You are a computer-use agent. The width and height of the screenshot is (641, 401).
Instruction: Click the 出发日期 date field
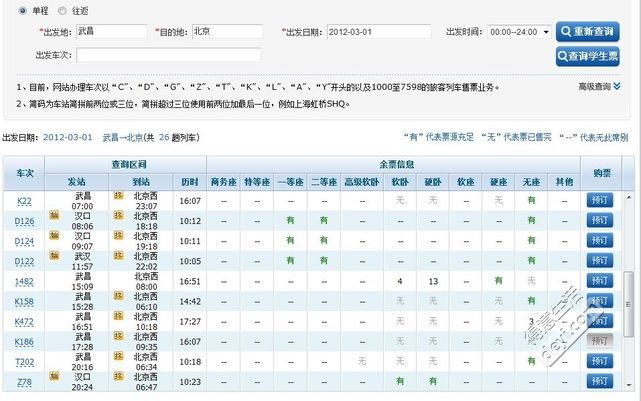pyautogui.click(x=378, y=32)
